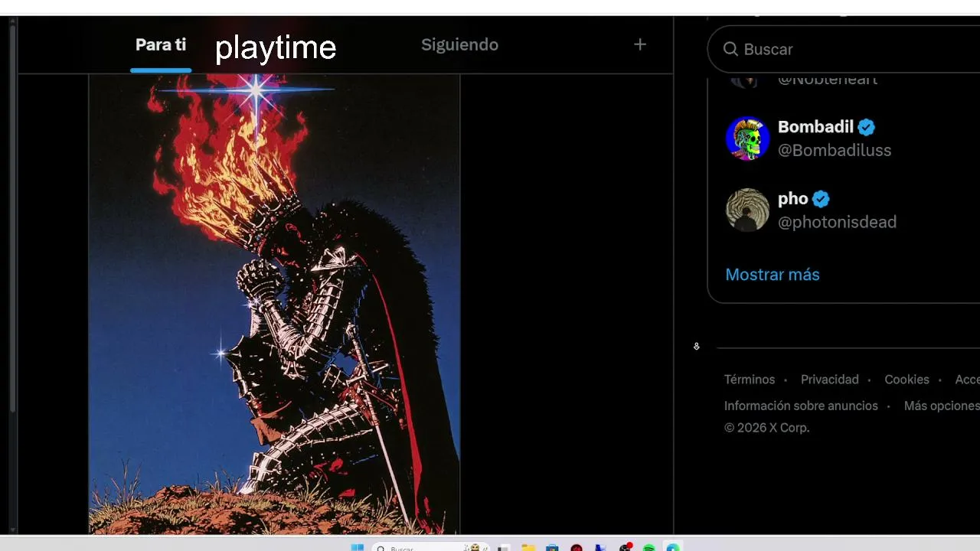Open File Explorer from the taskbar
This screenshot has width=980, height=551.
pyautogui.click(x=528, y=547)
